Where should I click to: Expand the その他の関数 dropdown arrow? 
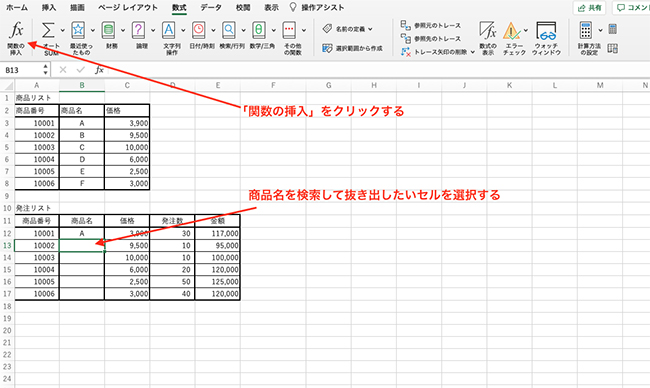click(304, 30)
